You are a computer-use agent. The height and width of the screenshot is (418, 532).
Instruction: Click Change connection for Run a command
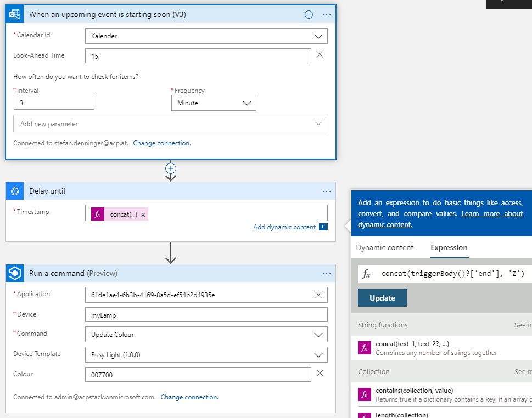pos(189,397)
